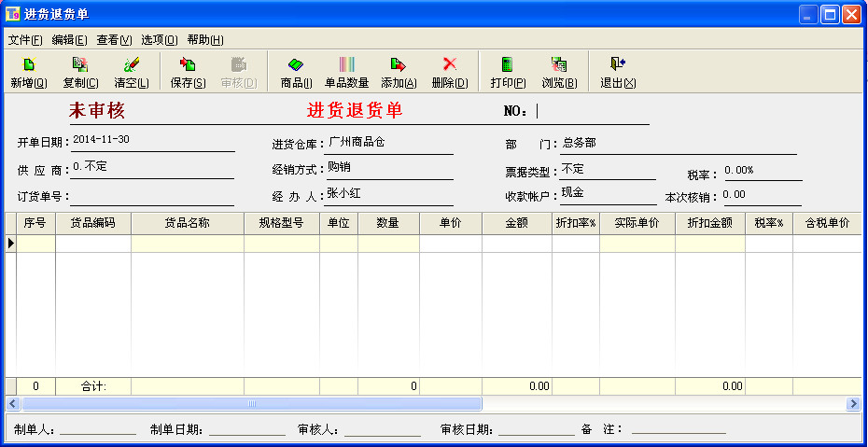The width and height of the screenshot is (868, 447).
Task: Click the red 进货退货单 form heading
Action: click(x=355, y=111)
